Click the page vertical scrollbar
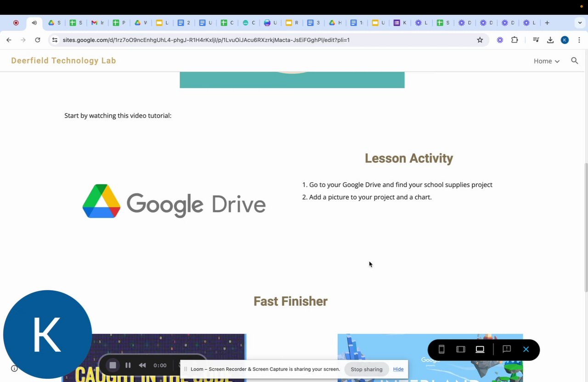 click(585, 227)
